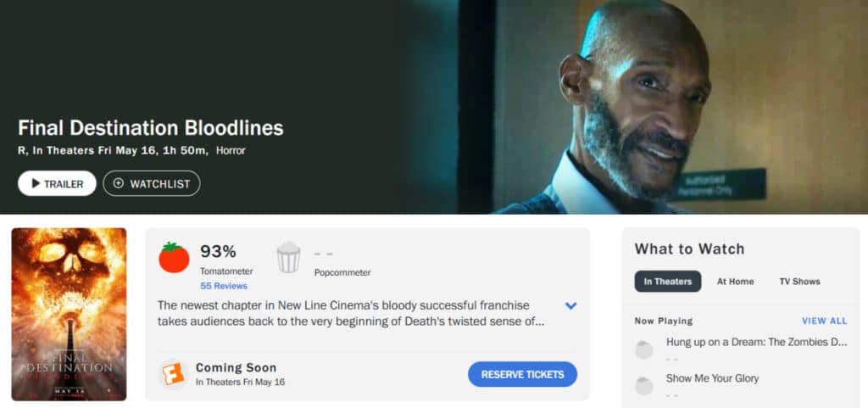Click score icon beside Hung up on a Dream
868x408 pixels.
[644, 349]
